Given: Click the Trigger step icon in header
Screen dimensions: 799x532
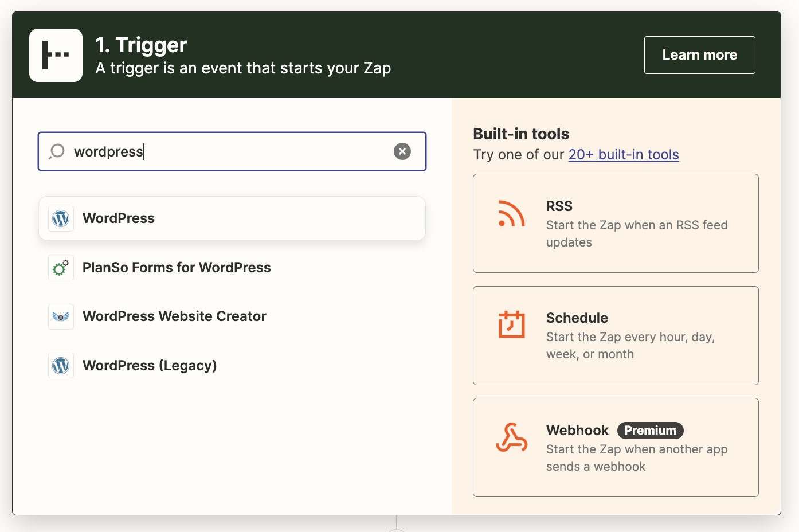Looking at the screenshot, I should point(56,55).
